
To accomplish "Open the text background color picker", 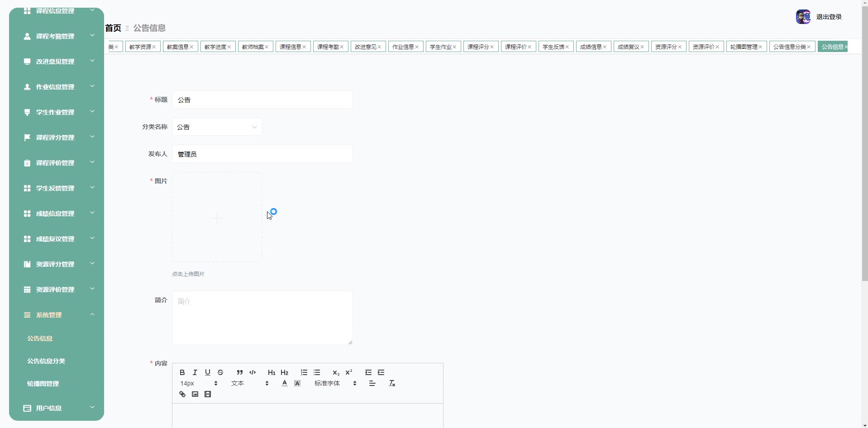I will click(297, 383).
